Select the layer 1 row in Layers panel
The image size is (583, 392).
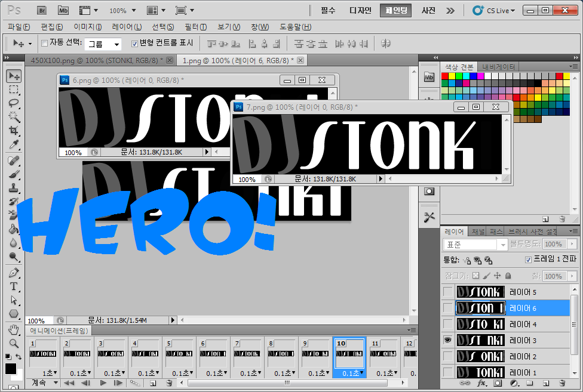pos(506,372)
